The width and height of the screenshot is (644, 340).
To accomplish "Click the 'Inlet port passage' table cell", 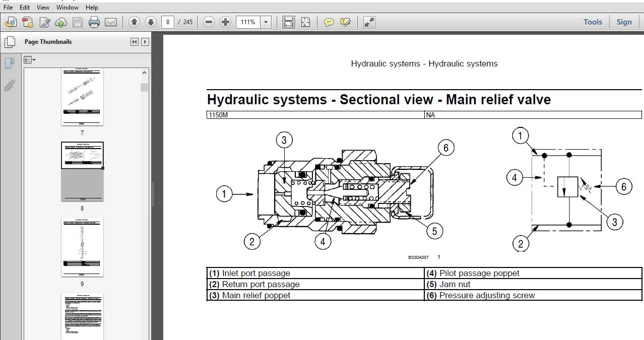I will point(316,274).
